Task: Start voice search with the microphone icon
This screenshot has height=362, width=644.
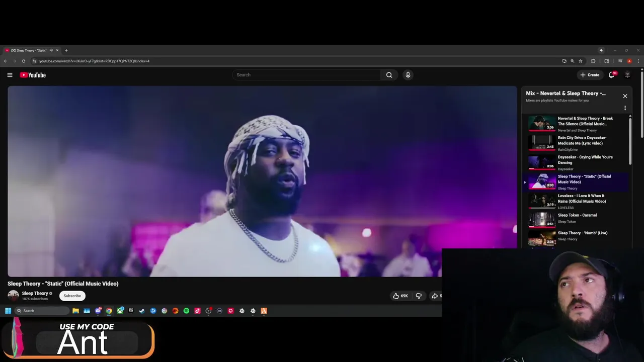Action: [x=408, y=75]
